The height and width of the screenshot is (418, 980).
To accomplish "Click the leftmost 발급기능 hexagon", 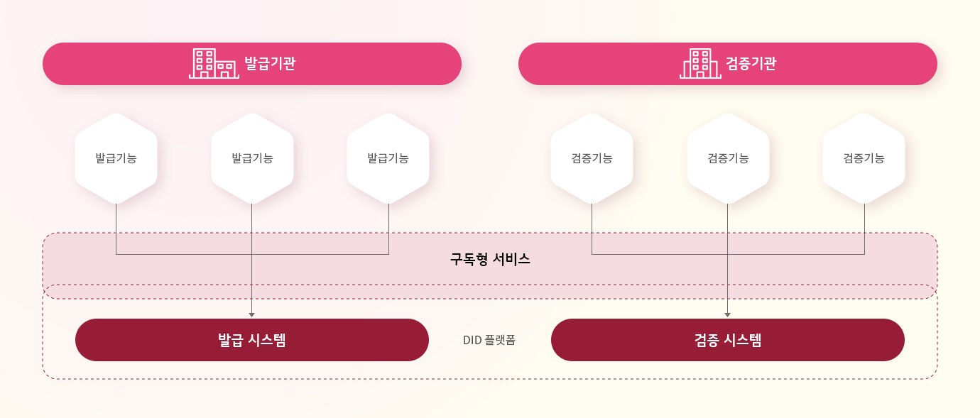I will click(x=116, y=158).
